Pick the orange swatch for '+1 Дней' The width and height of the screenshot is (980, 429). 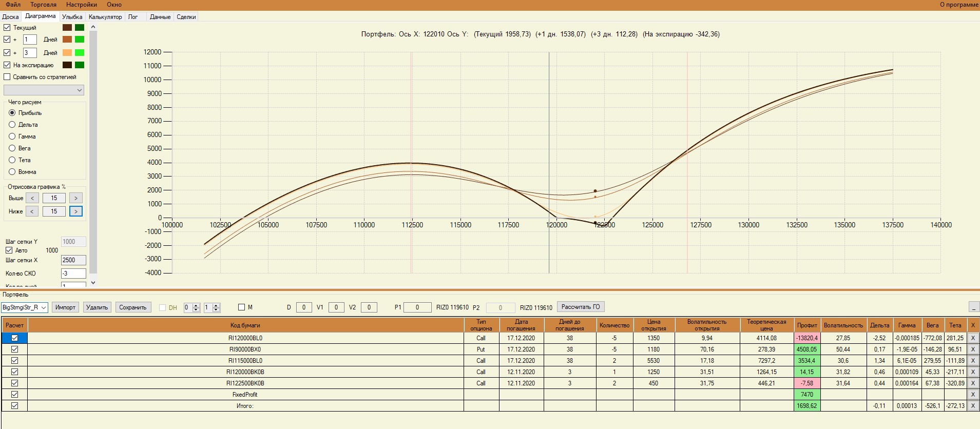point(67,40)
